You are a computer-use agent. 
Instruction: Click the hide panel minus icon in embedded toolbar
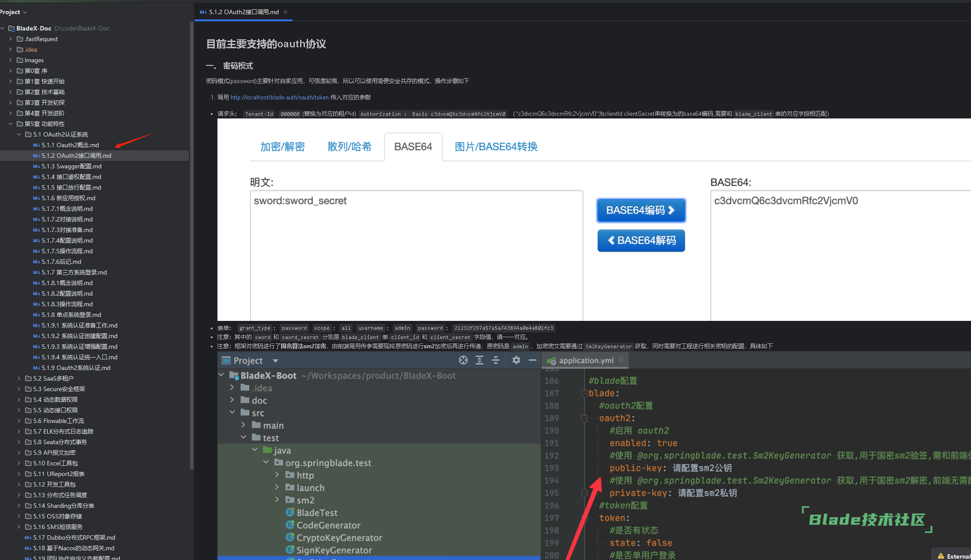[533, 360]
